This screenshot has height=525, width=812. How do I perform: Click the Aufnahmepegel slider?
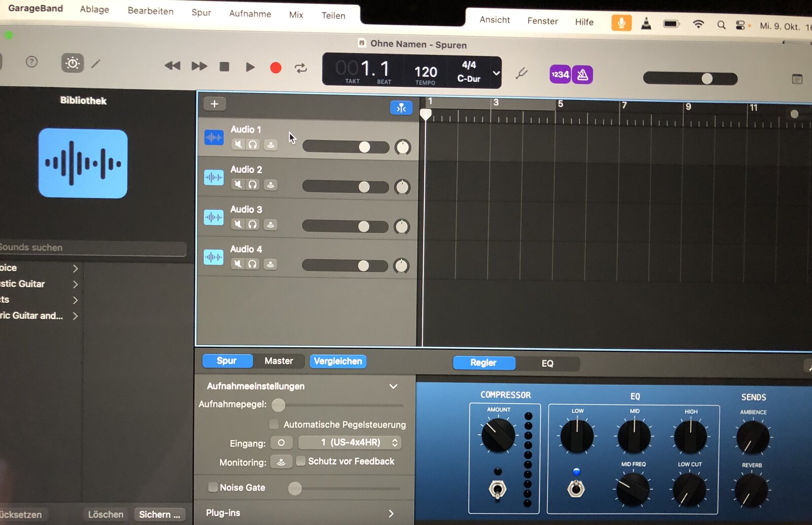[x=339, y=405]
